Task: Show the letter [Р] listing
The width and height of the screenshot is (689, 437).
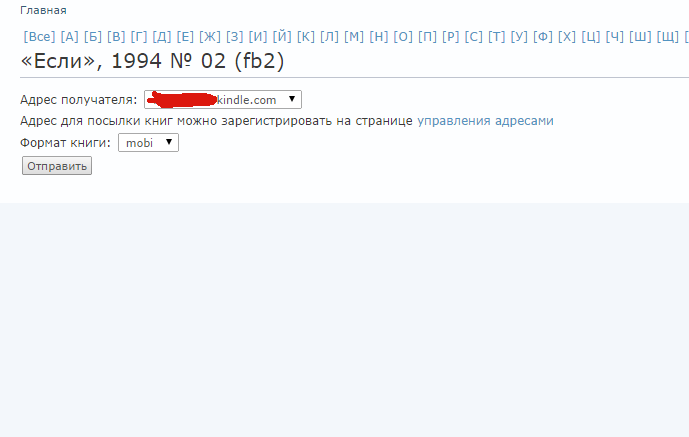Action: point(451,36)
